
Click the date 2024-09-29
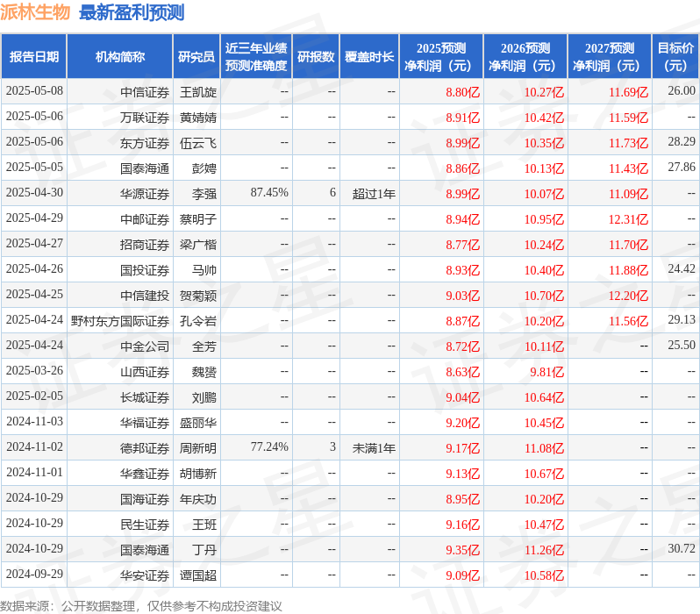[x=34, y=575]
